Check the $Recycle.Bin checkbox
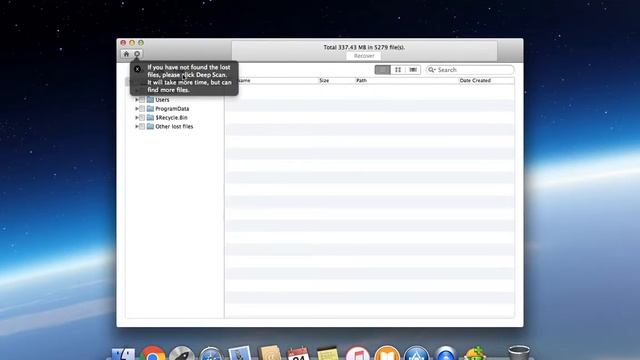Screen dimensions: 640x360 point(142,118)
